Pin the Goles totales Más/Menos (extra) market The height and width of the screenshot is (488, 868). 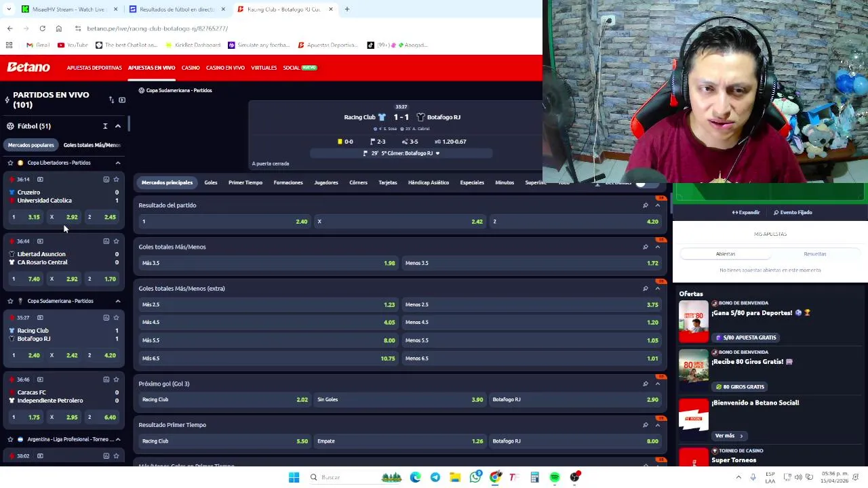coord(645,289)
